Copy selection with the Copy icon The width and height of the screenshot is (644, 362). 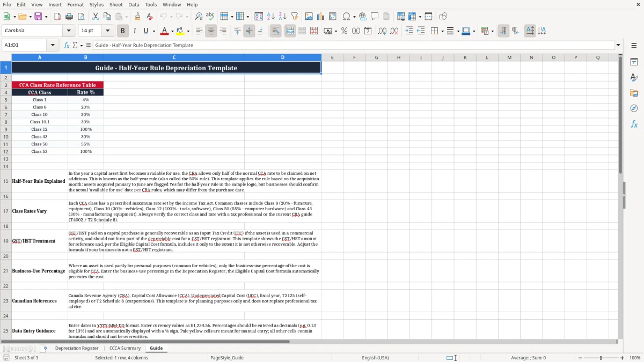coord(107,17)
